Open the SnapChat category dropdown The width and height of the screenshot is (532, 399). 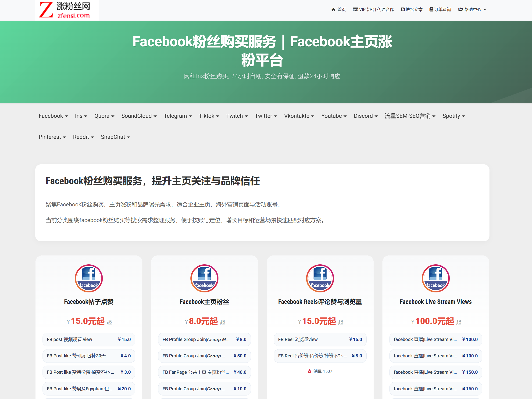pyautogui.click(x=115, y=137)
